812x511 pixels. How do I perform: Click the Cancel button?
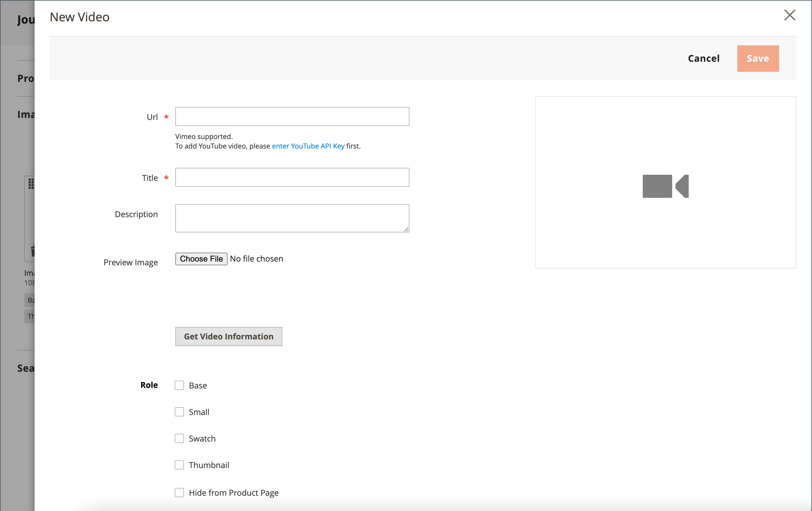[703, 58]
